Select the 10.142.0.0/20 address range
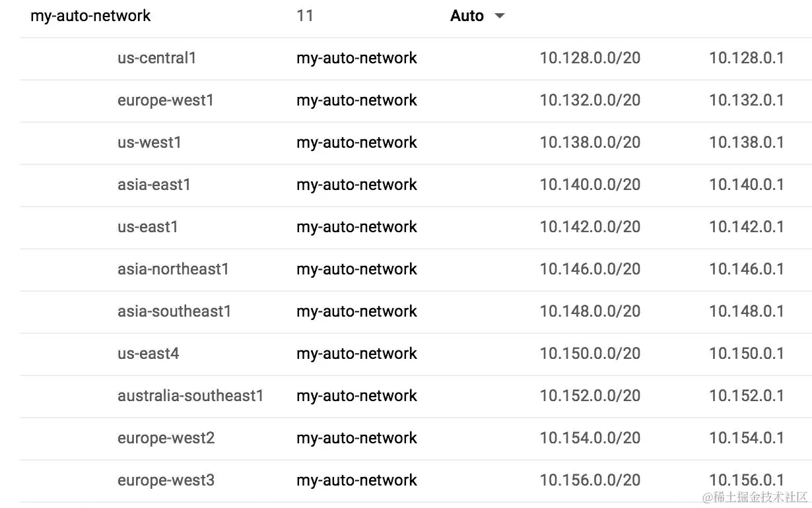The image size is (812, 508). click(x=590, y=227)
